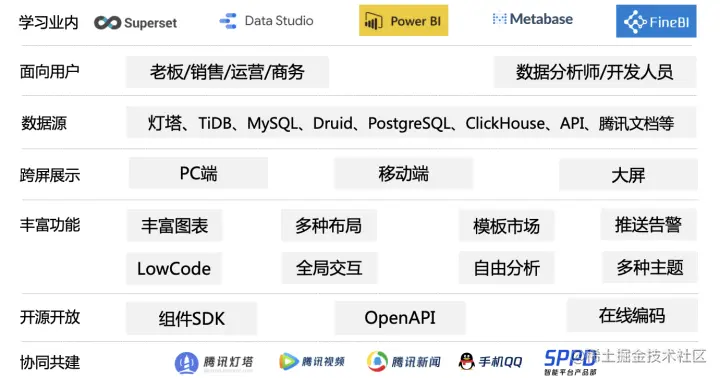720x378 pixels.
Task: Click the Superset logo
Action: coord(135,23)
